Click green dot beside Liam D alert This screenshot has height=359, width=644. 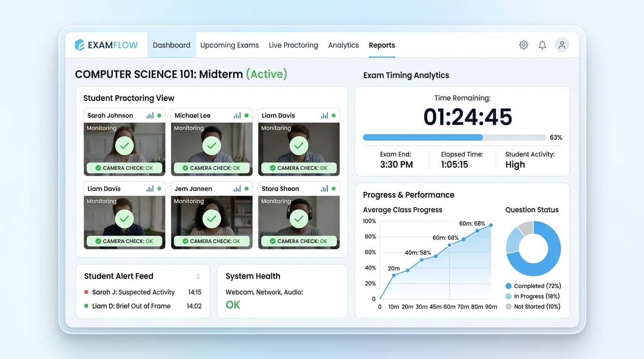point(86,306)
